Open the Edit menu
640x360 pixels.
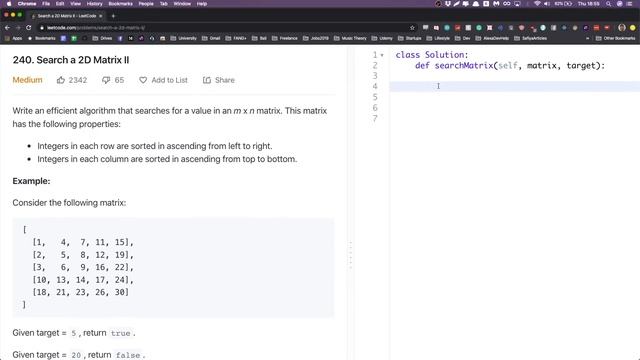tap(60, 4)
